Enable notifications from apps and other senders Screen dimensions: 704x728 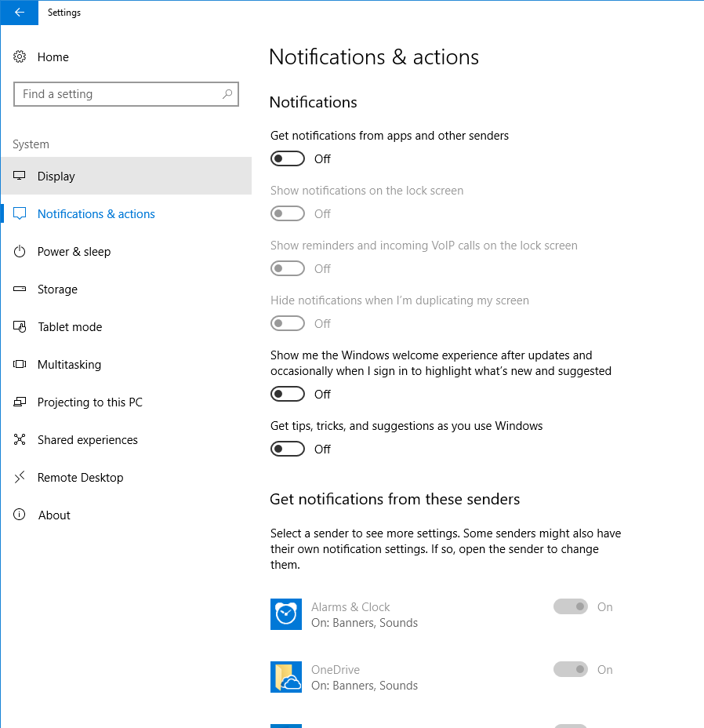click(x=288, y=159)
